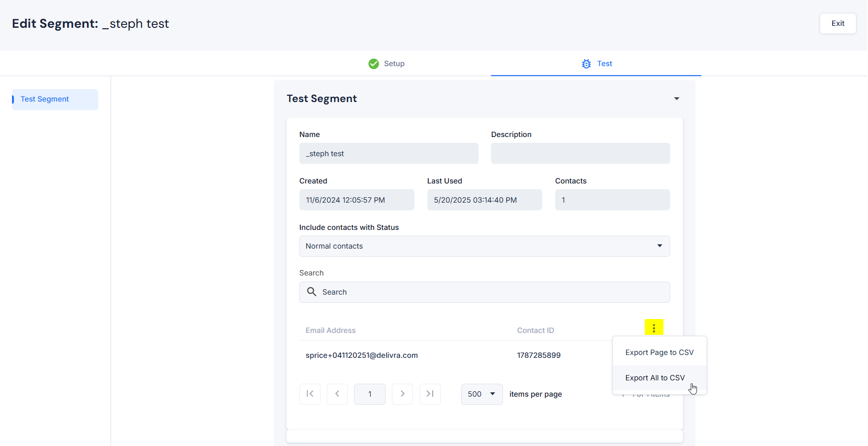Viewport: 868px width, 446px height.
Task: Go to the previous page arrow
Action: pos(337,394)
